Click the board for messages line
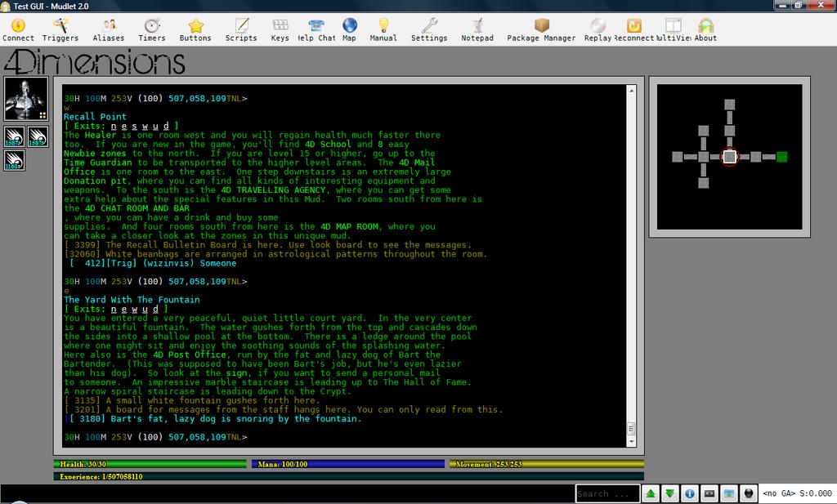Image resolution: width=837 pixels, height=504 pixels. (x=283, y=409)
